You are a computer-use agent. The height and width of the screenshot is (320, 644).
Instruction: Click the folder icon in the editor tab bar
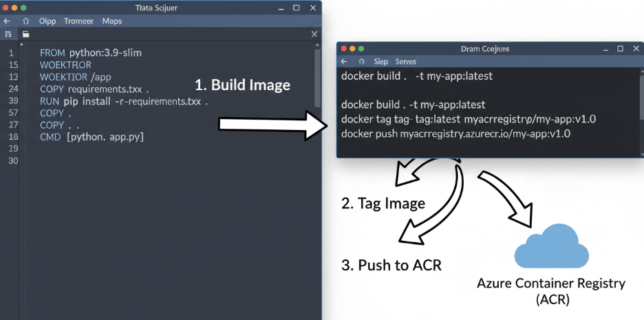(x=25, y=34)
